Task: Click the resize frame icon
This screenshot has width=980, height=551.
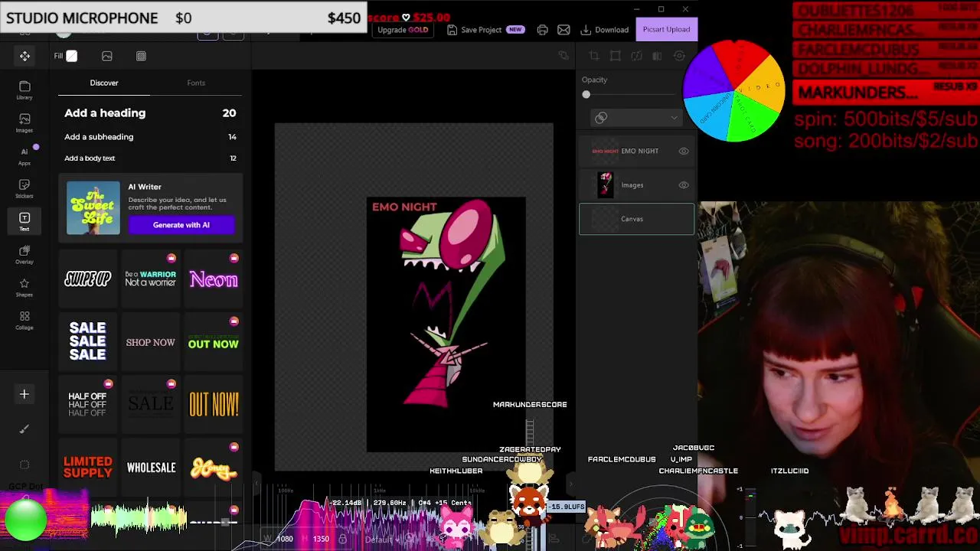Action: pyautogui.click(x=615, y=56)
